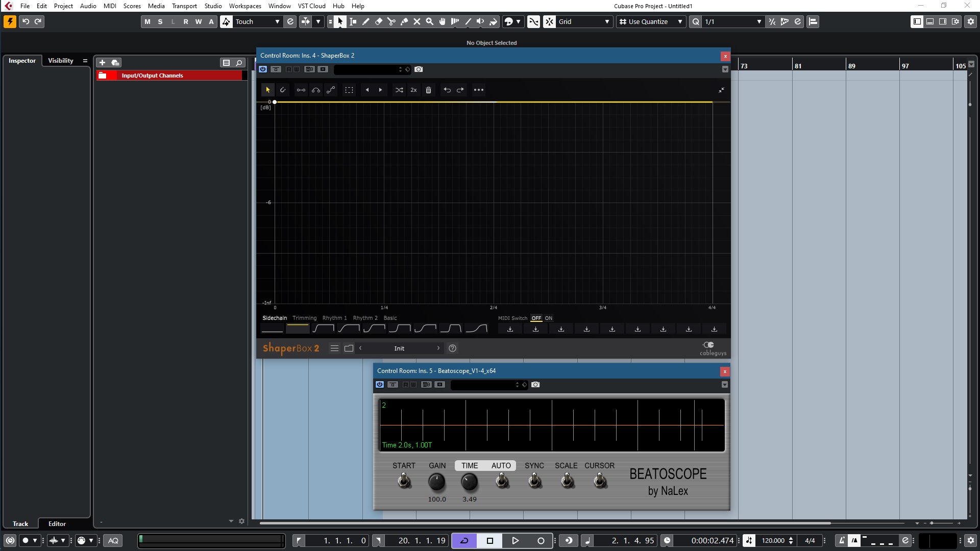Image resolution: width=980 pixels, height=551 pixels.
Task: Open the Transport menu
Action: pyautogui.click(x=184, y=6)
